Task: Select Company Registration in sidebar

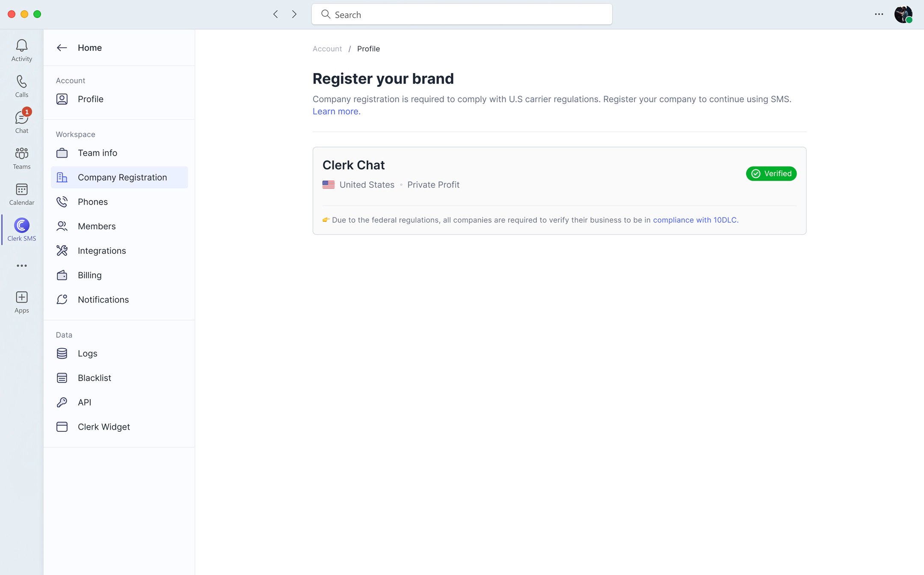Action: pyautogui.click(x=119, y=177)
